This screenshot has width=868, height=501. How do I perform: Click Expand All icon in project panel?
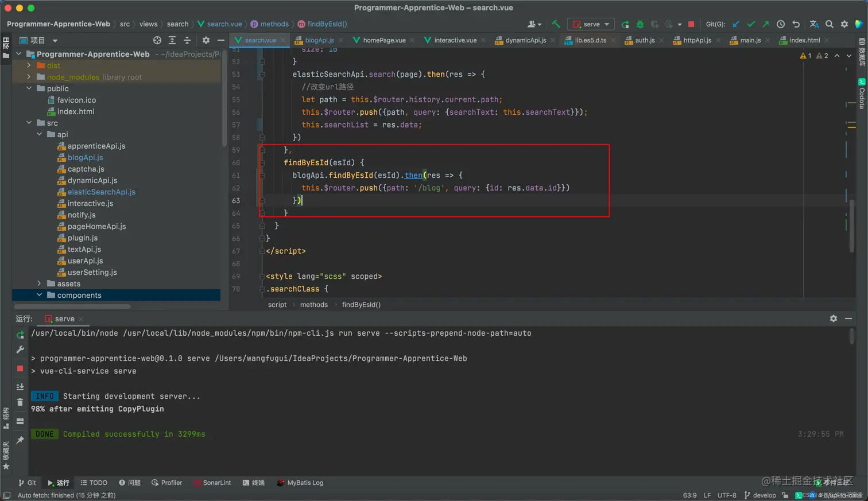point(172,40)
